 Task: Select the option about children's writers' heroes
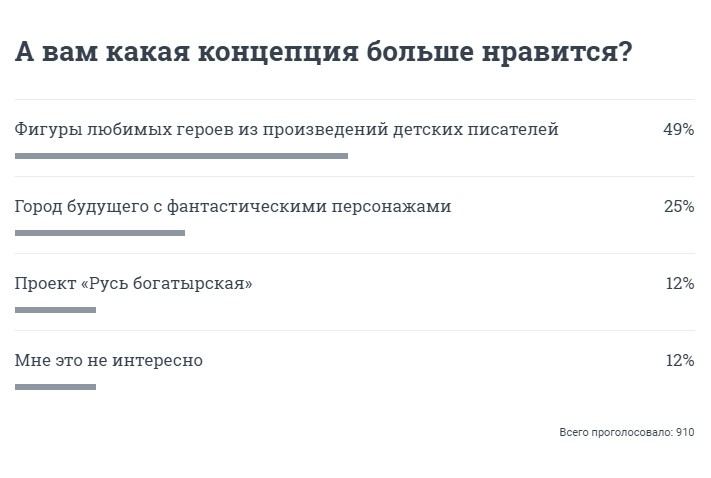[x=287, y=130]
